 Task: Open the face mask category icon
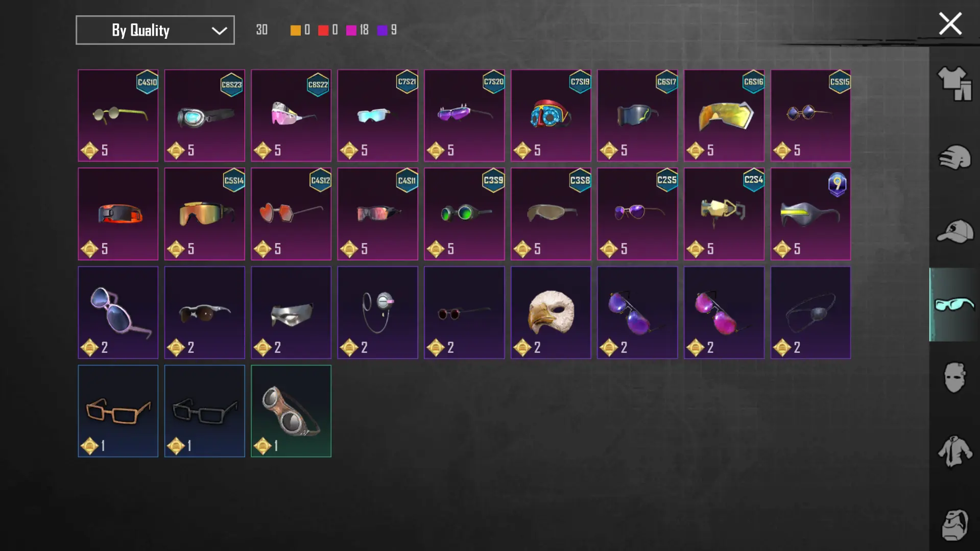click(x=954, y=377)
